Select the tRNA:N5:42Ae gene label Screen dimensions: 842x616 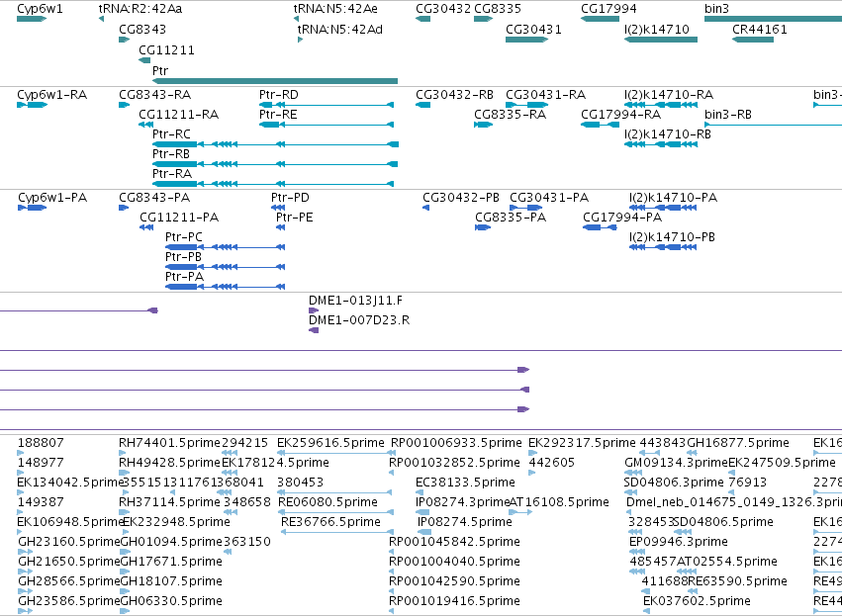(x=335, y=9)
